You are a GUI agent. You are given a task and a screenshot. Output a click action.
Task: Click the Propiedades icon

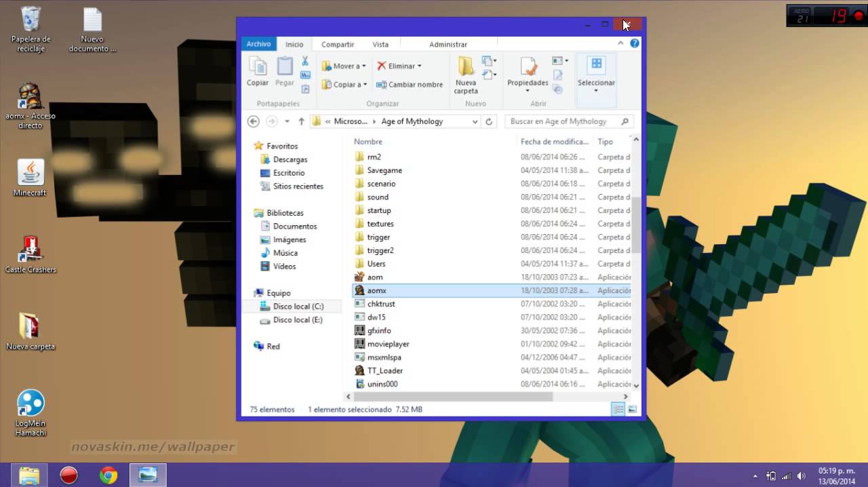pyautogui.click(x=528, y=66)
